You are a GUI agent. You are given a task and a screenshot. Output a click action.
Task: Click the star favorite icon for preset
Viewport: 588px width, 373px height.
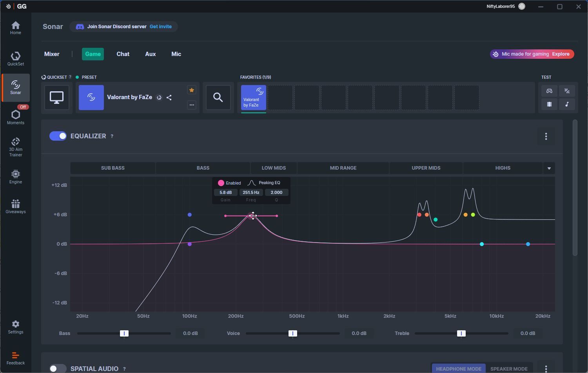tap(192, 90)
